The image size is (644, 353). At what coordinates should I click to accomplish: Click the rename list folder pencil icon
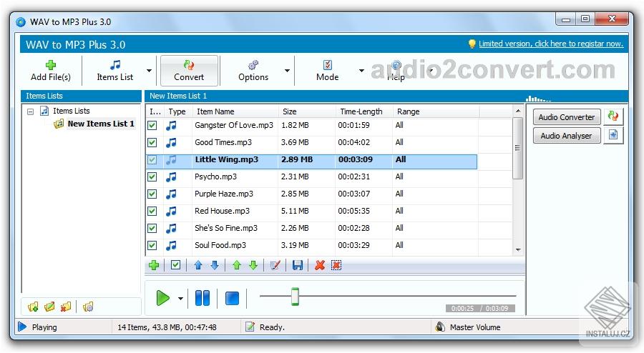[49, 307]
